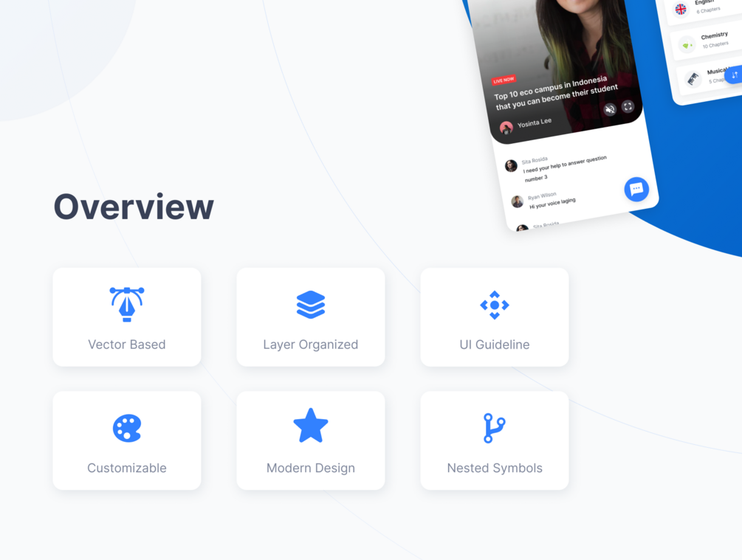Select the Modern Design label
This screenshot has width=742, height=560.
[310, 468]
